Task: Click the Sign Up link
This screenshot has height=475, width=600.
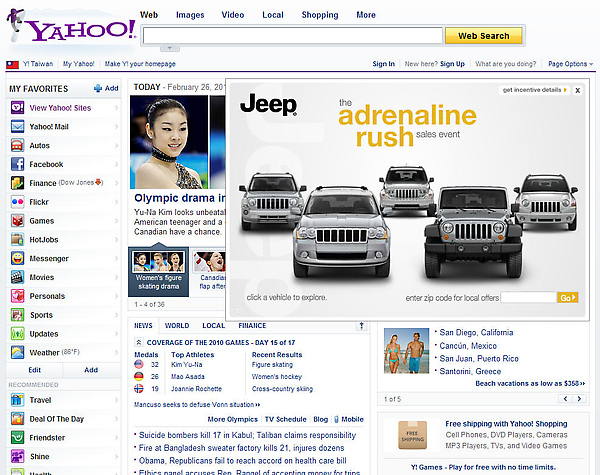Action: (452, 64)
